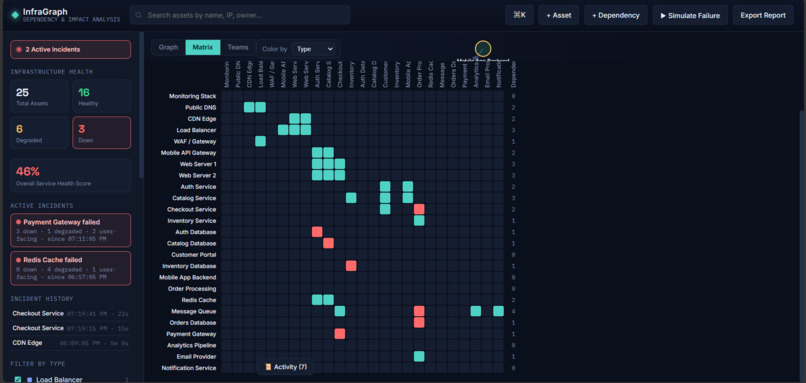Click red cell in Payment Gateway row
The image size is (806, 383).
pos(340,334)
